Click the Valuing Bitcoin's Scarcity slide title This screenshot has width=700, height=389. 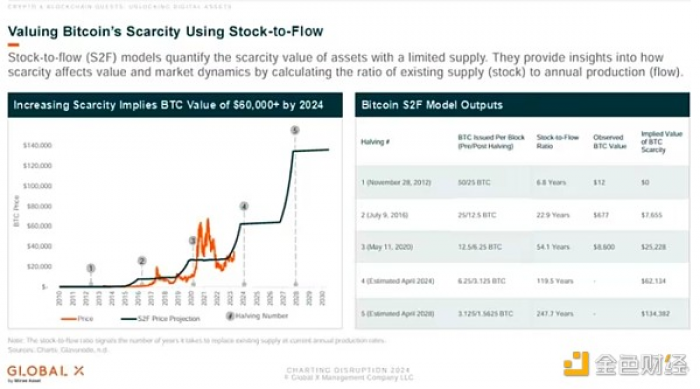[166, 32]
